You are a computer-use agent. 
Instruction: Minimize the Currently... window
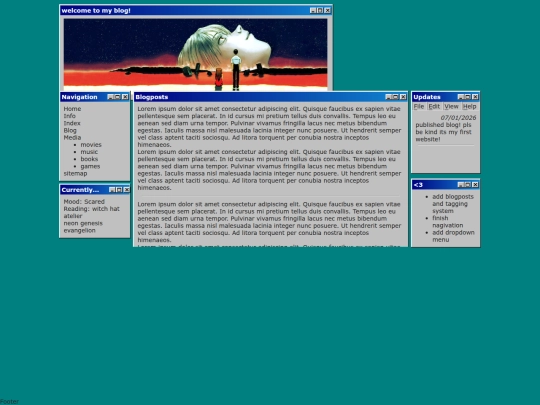click(x=112, y=190)
